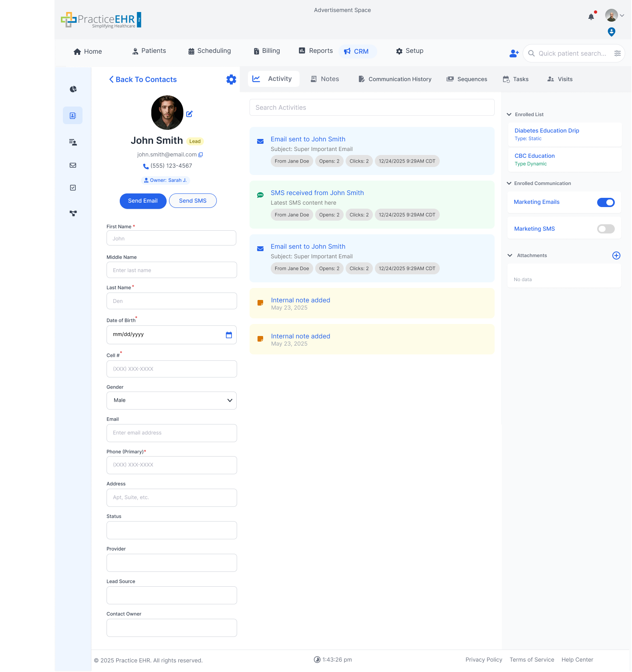632x672 pixels.
Task: Click the add attachment plus icon
Action: [x=616, y=256]
